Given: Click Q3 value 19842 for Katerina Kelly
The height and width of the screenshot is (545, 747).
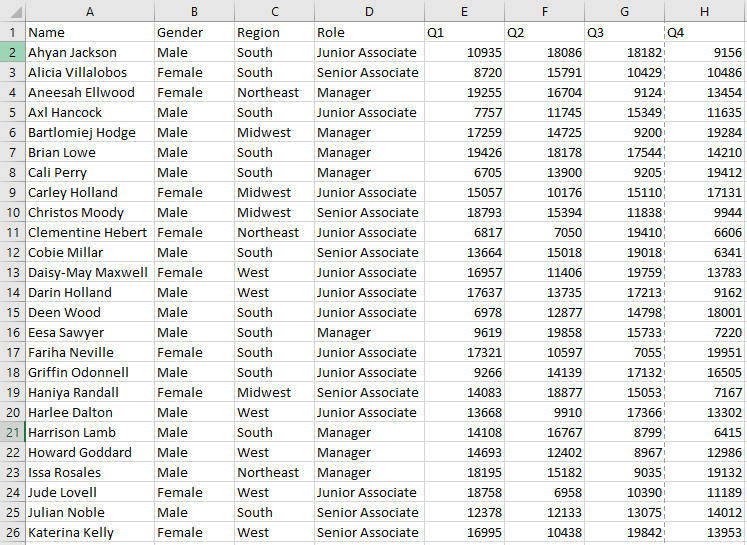Looking at the screenshot, I should pos(625,532).
